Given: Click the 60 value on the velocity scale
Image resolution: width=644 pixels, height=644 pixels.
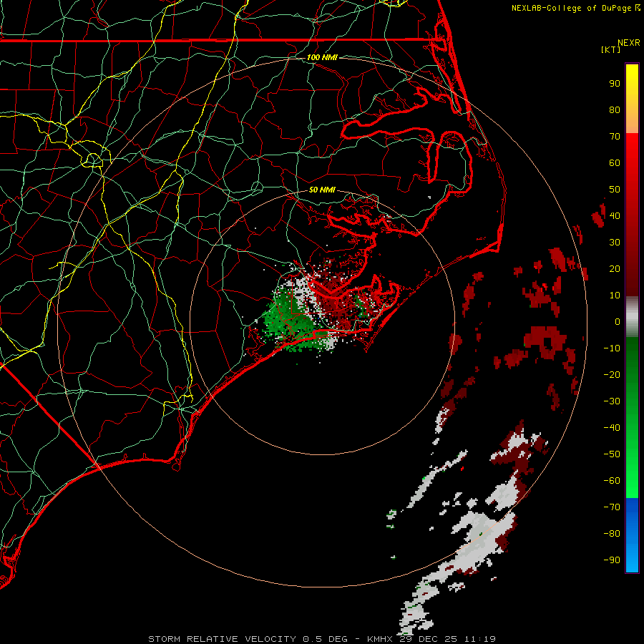Looking at the screenshot, I should (615, 162).
